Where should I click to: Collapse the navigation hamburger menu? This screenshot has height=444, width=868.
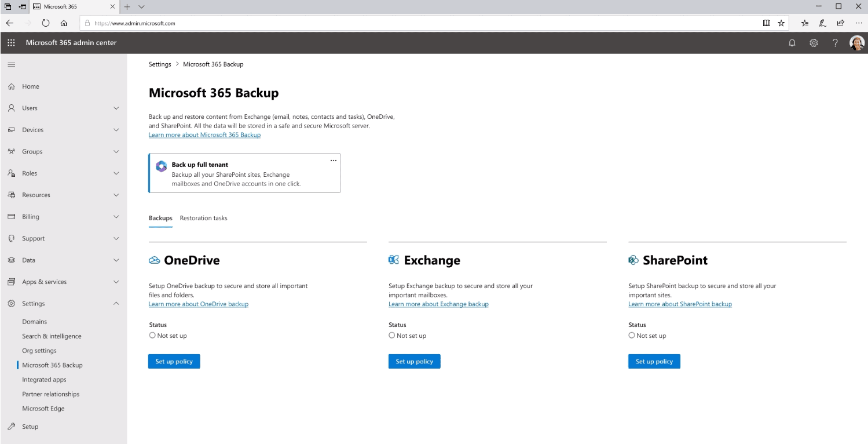pyautogui.click(x=11, y=64)
